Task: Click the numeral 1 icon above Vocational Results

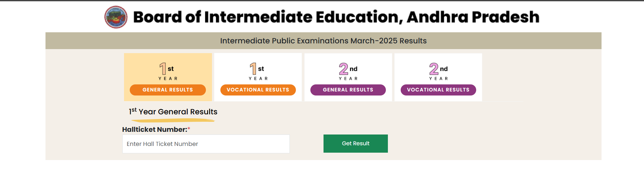Action: click(253, 69)
